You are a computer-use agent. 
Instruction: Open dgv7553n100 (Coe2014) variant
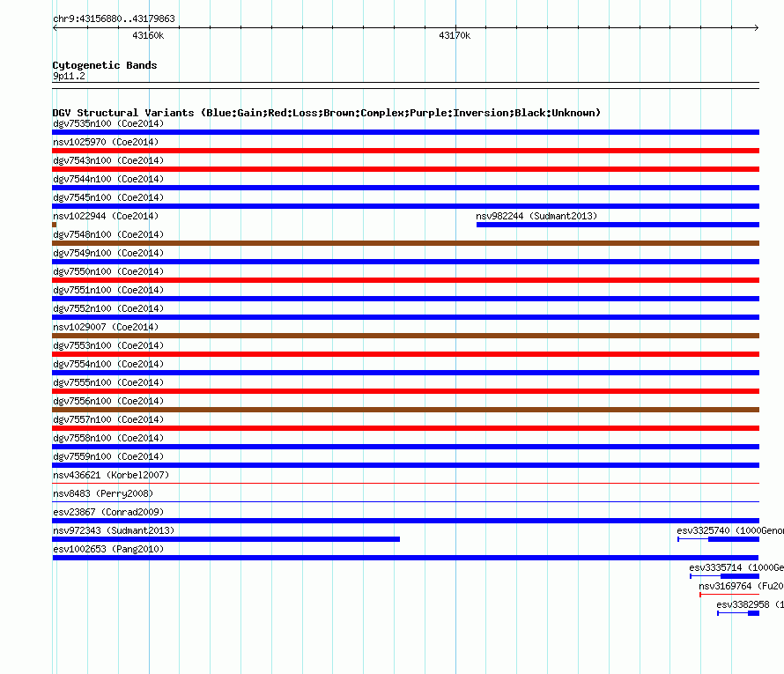tap(108, 345)
